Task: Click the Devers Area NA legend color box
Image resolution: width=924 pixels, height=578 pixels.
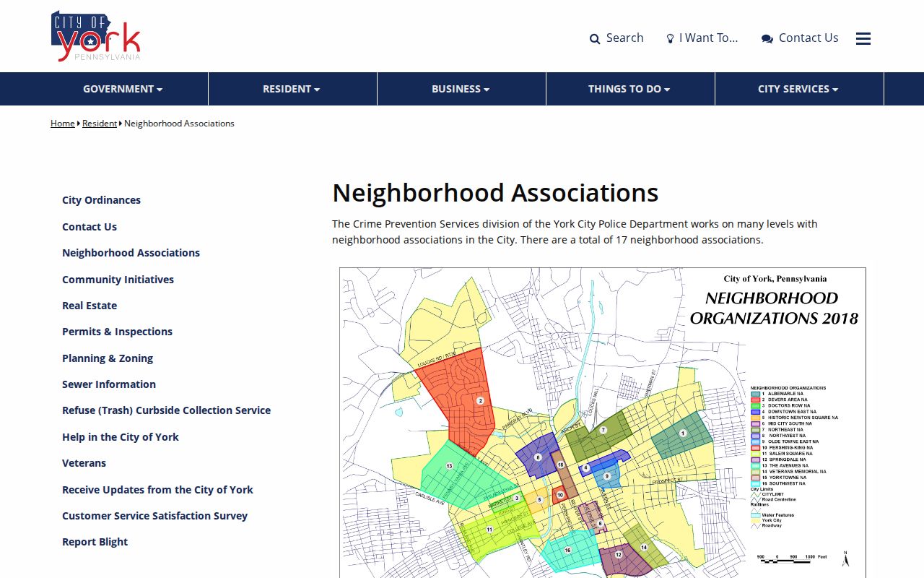Action: (755, 400)
